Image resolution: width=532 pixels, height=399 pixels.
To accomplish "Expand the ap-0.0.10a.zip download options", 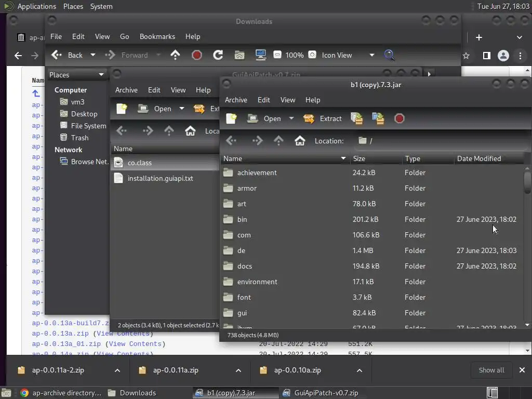I will pos(360,370).
